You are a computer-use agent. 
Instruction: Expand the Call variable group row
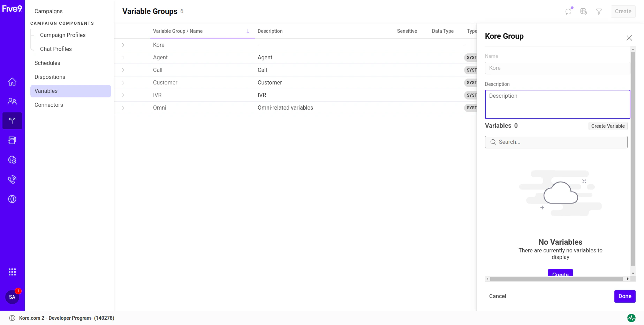coord(123,70)
